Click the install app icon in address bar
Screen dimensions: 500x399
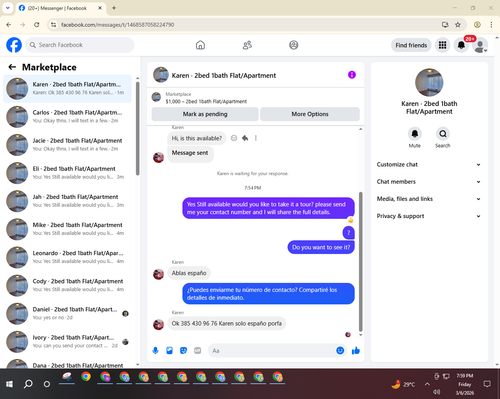point(445,25)
